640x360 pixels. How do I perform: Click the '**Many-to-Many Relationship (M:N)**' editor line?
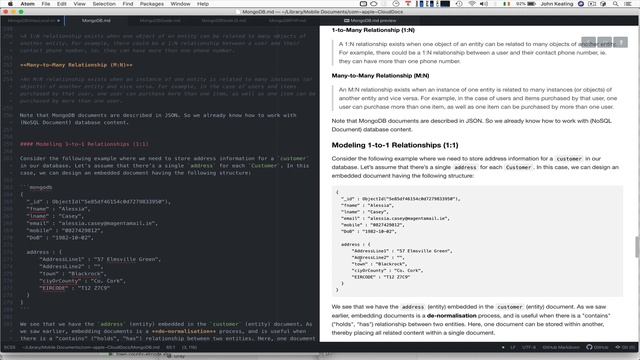[76, 65]
